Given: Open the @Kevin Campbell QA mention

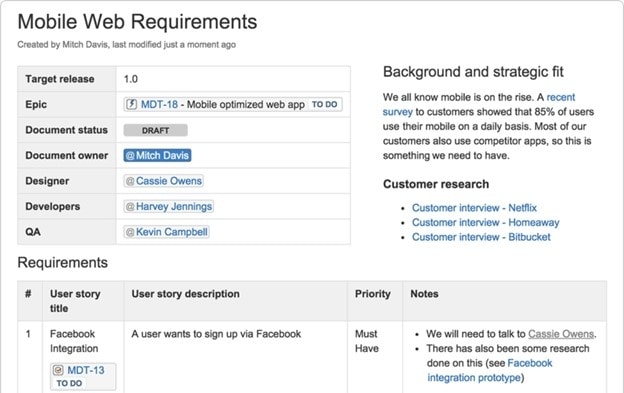Looking at the screenshot, I should (166, 232).
